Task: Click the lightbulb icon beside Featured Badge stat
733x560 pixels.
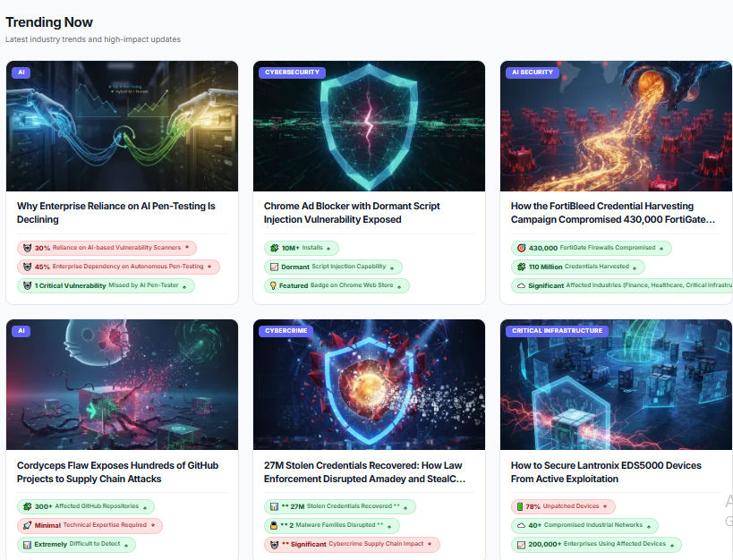Action: point(274,285)
